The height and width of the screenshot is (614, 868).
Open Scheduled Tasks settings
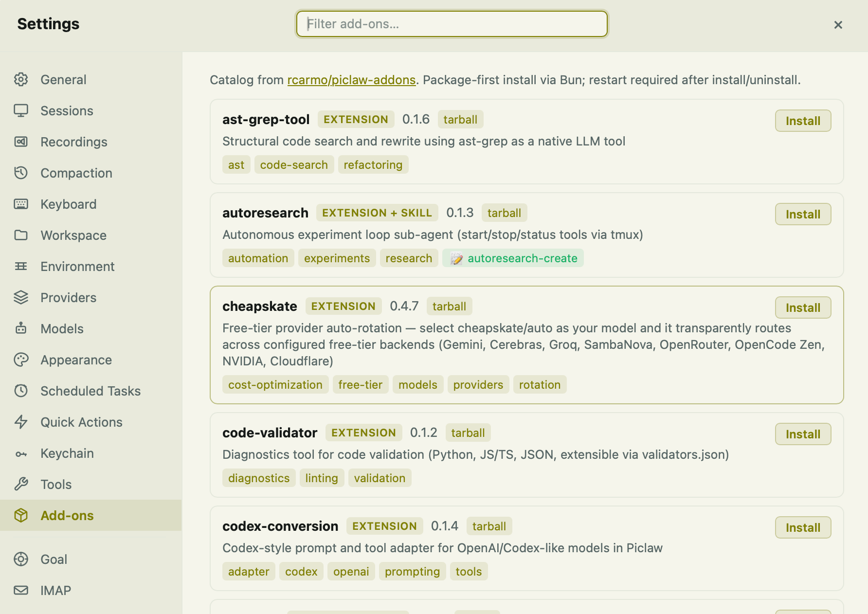tap(91, 391)
